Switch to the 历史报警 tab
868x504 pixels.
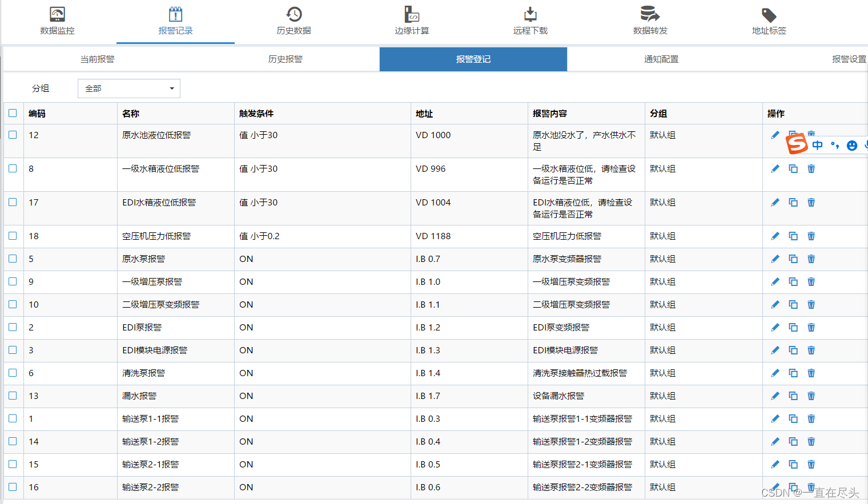(286, 59)
